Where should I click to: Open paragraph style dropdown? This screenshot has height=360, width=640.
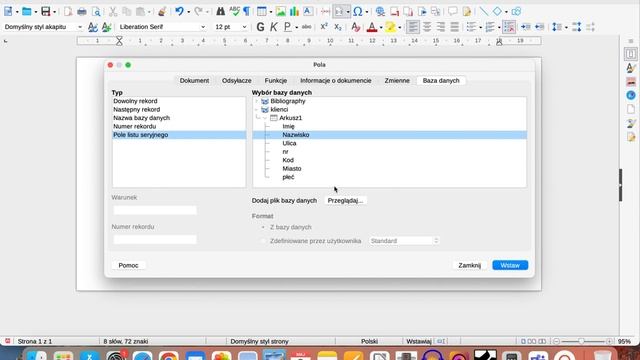80,27
